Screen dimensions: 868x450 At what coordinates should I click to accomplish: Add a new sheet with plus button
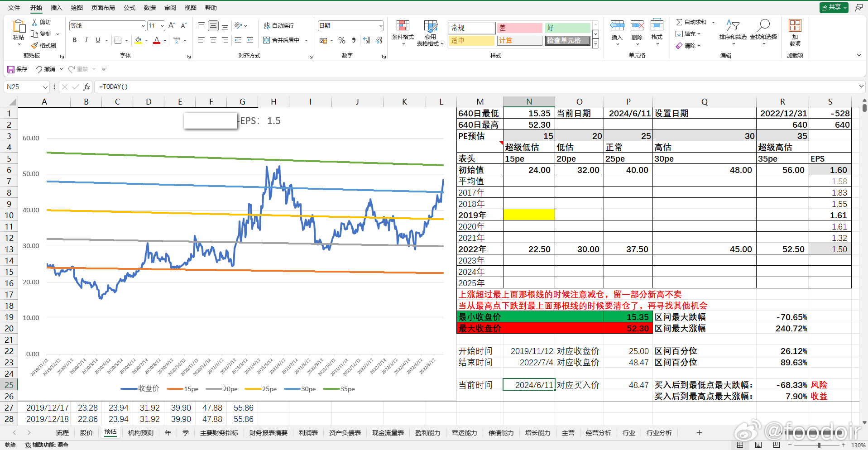point(699,433)
